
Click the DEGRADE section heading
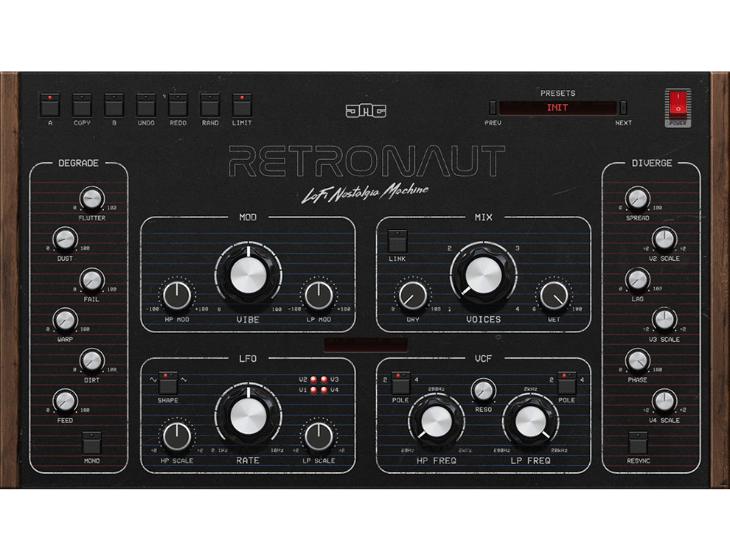coord(78,164)
